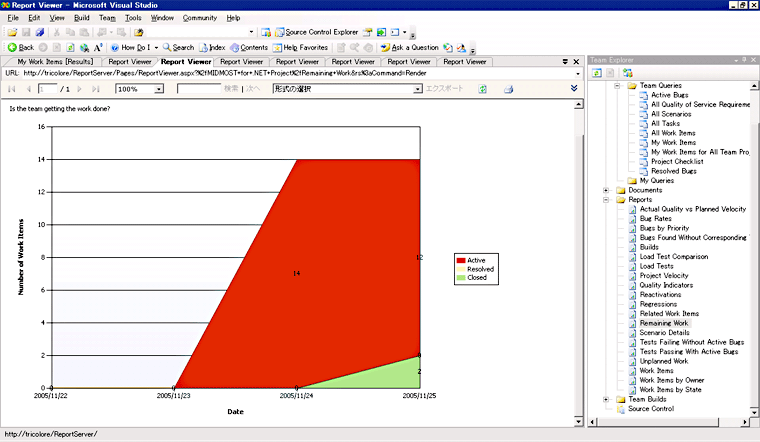Click the Open File toolbar icon

(x=12, y=32)
